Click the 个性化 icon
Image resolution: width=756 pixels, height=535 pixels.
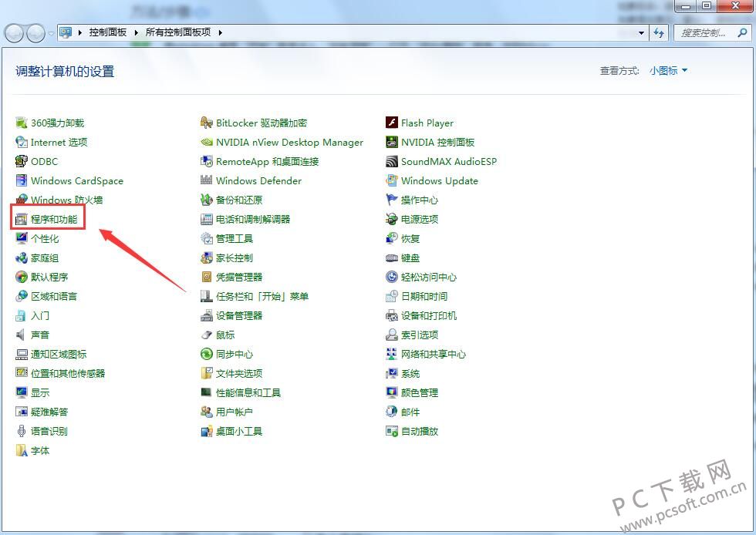pos(22,238)
